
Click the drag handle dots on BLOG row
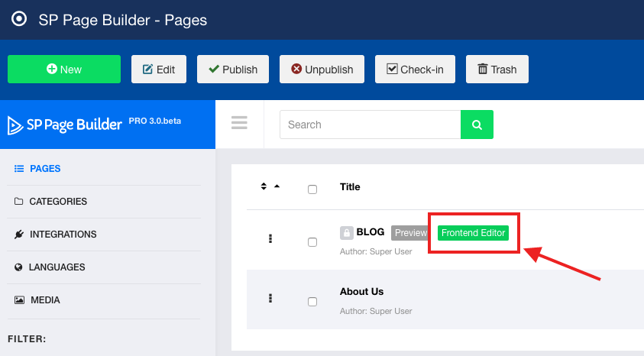270,238
